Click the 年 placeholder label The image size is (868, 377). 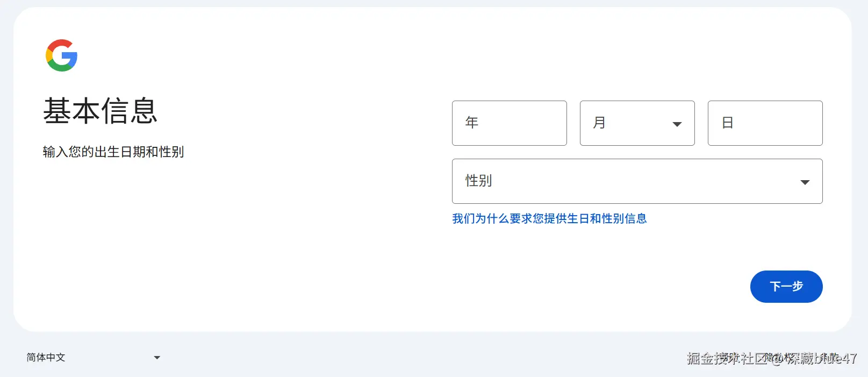pyautogui.click(x=472, y=123)
